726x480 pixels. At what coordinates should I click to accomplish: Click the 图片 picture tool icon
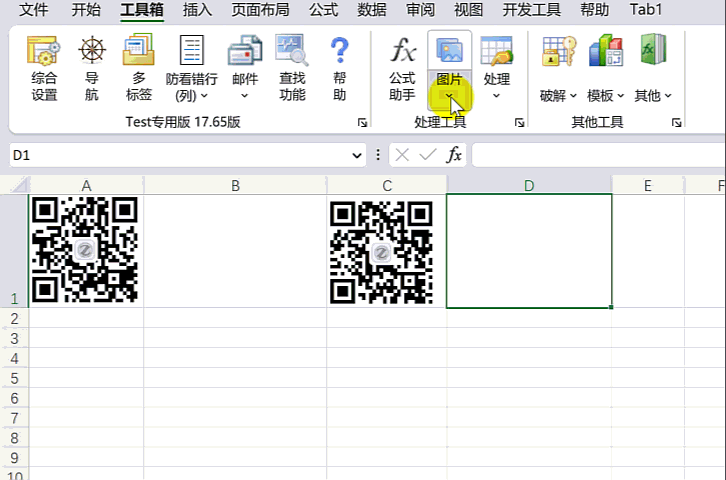tap(449, 52)
